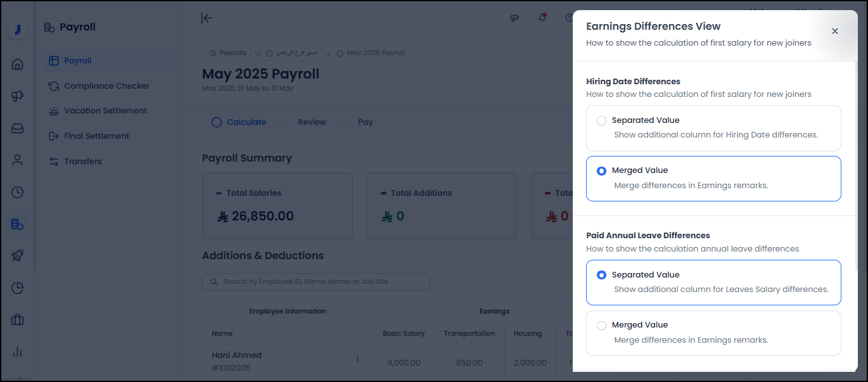868x382 pixels.
Task: Click the Payrolls breadcrumb link
Action: pyautogui.click(x=228, y=53)
